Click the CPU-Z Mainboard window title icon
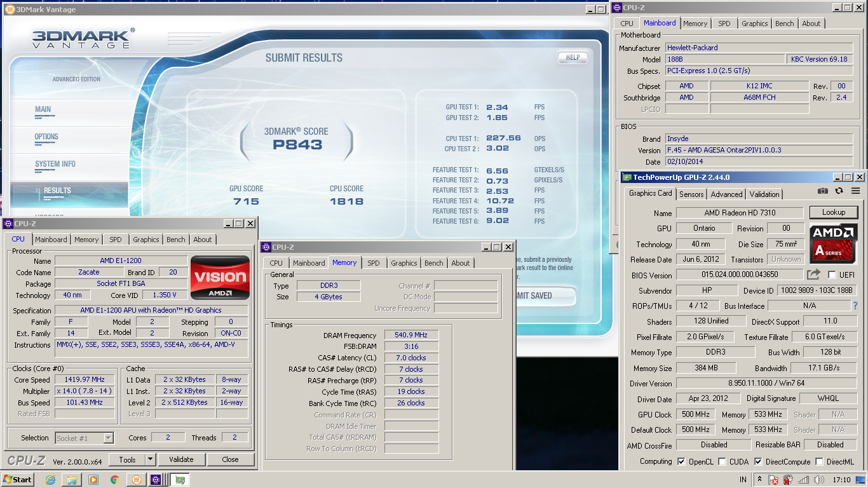 (x=616, y=8)
